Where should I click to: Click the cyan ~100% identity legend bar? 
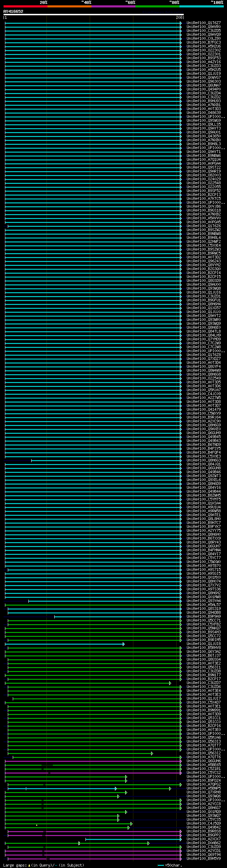(201, 6)
